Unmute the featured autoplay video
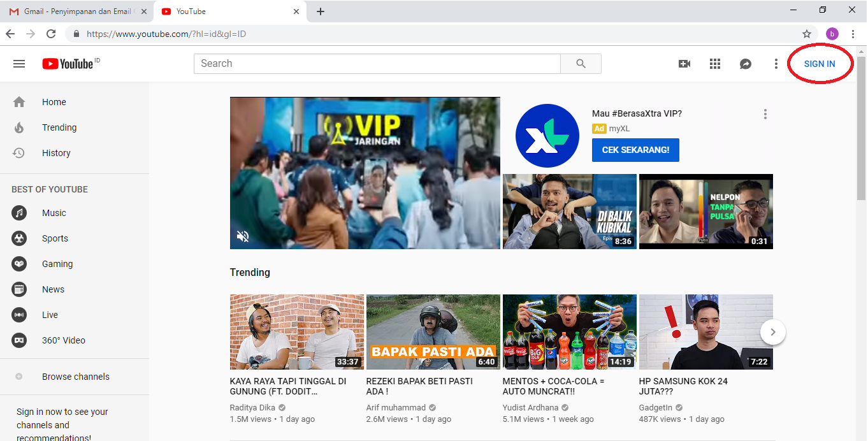 (243, 236)
